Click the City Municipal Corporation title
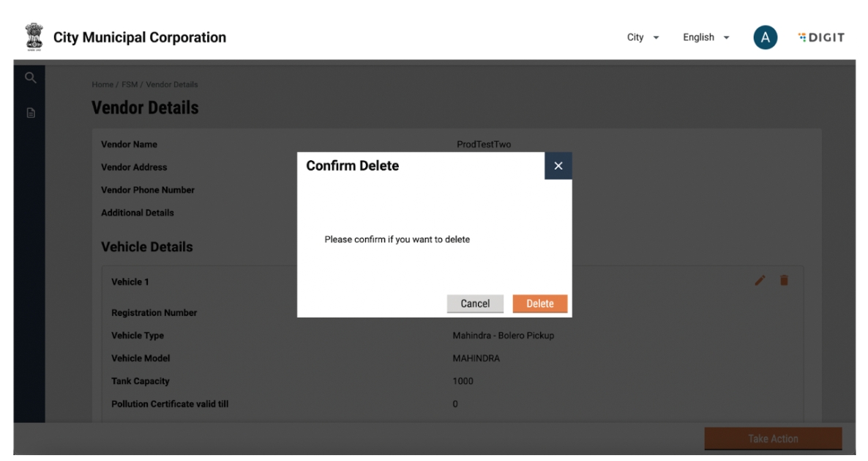This screenshot has height=461, width=868. [140, 38]
